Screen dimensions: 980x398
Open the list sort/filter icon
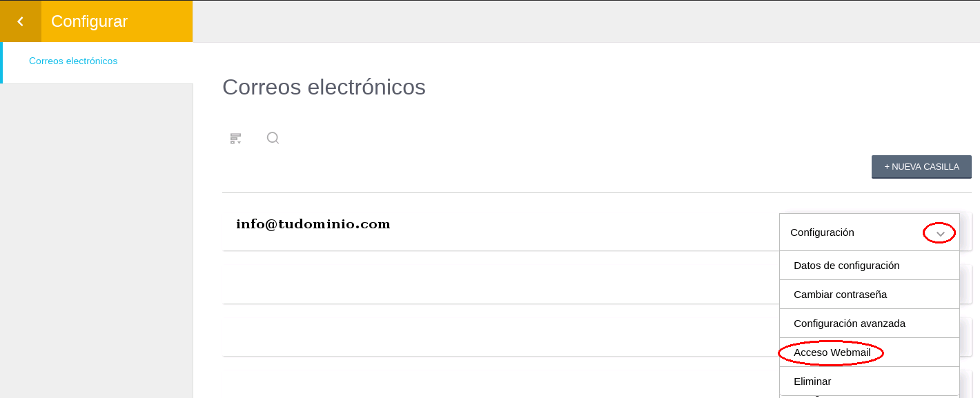pos(236,139)
